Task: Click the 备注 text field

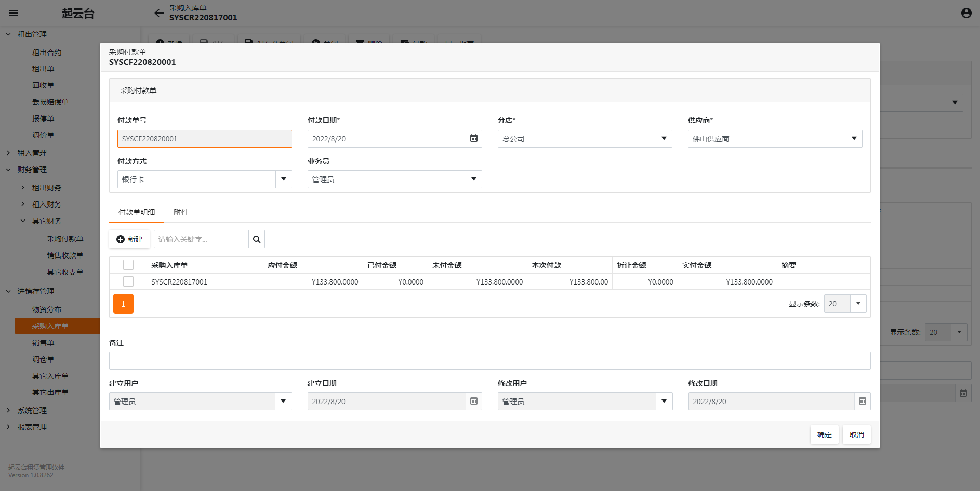Action: coord(490,360)
